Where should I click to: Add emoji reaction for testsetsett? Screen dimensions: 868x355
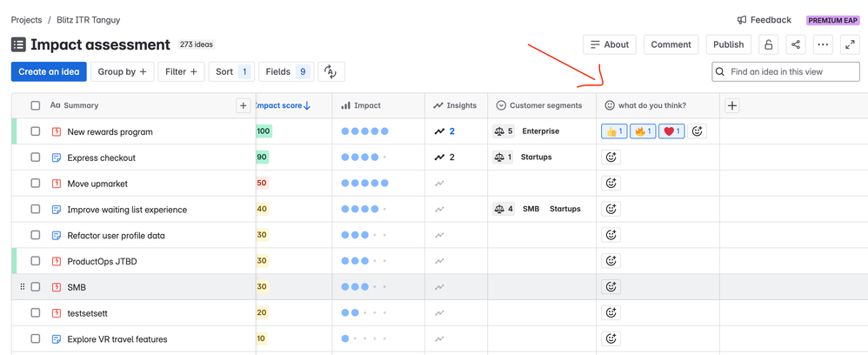point(611,313)
